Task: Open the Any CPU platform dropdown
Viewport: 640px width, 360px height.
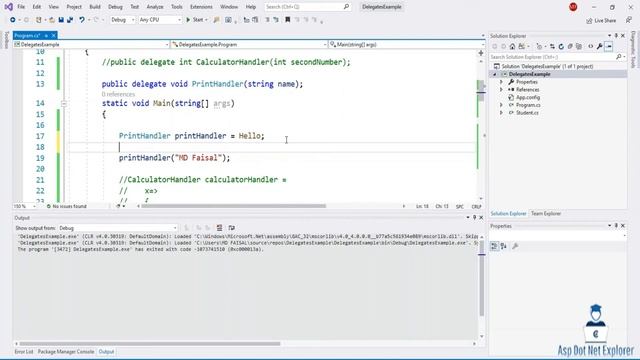Action: click(160, 20)
